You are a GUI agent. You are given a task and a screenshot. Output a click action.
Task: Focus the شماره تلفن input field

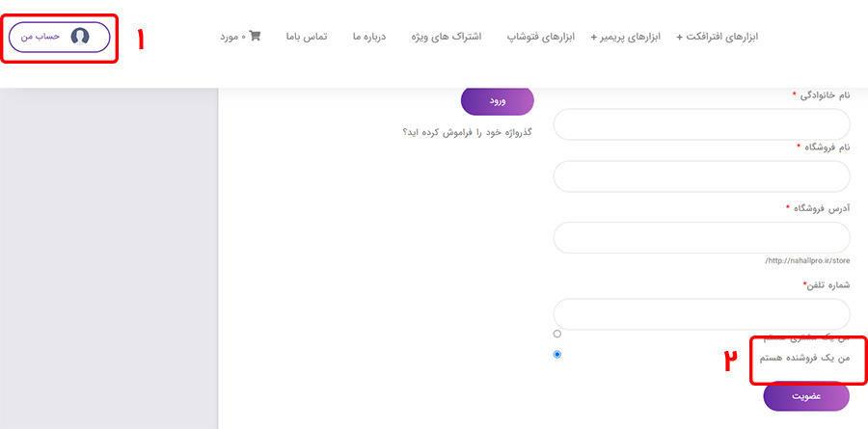pyautogui.click(x=701, y=314)
